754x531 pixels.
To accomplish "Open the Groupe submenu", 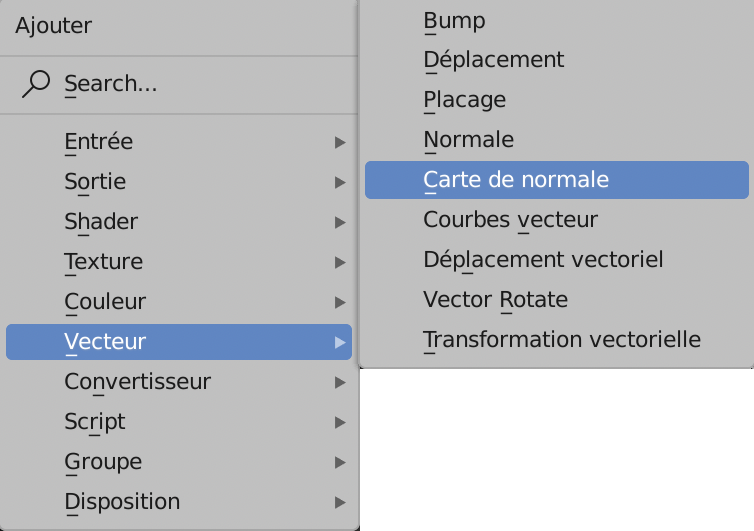I will click(180, 462).
